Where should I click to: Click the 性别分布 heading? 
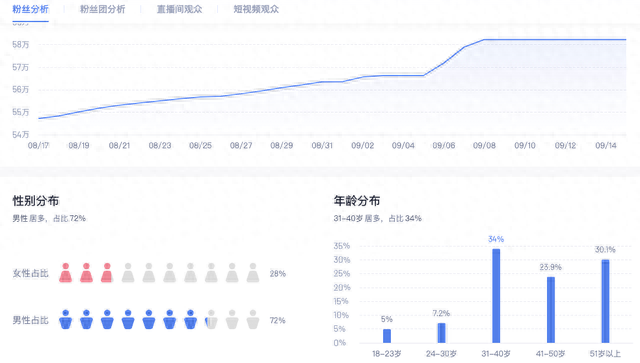36,201
